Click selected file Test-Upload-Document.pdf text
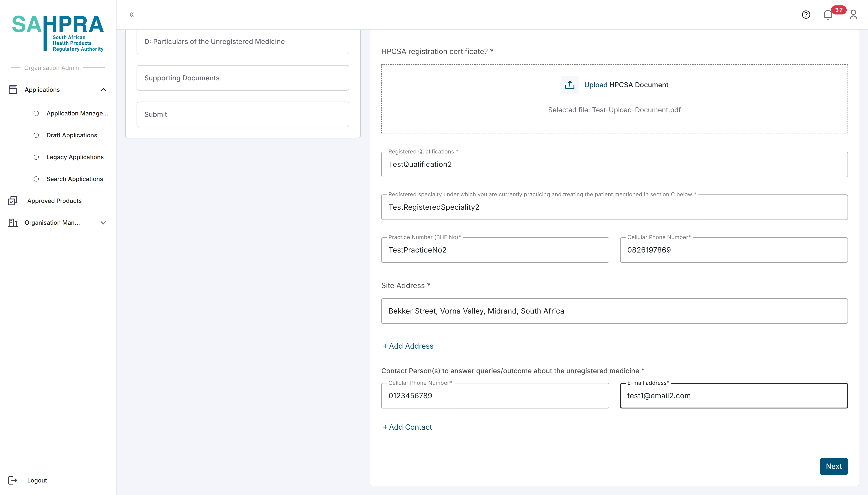 [x=614, y=110]
